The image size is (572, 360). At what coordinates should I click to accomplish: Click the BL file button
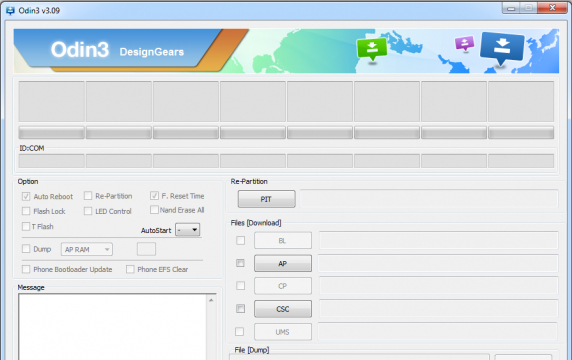pos(283,241)
